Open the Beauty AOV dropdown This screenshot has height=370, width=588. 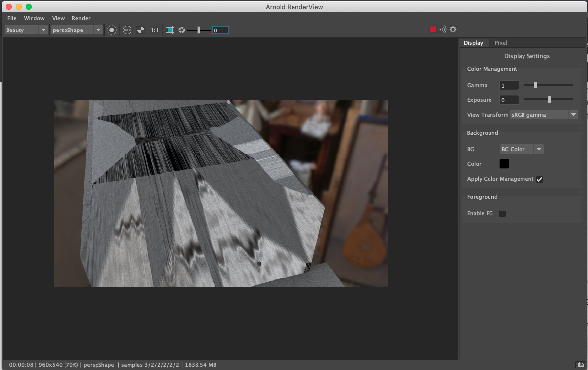coord(26,30)
